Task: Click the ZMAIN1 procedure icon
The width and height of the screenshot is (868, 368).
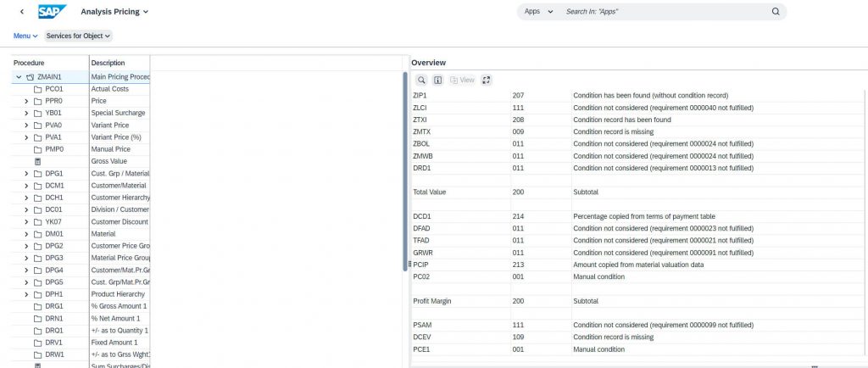Action: [x=31, y=77]
